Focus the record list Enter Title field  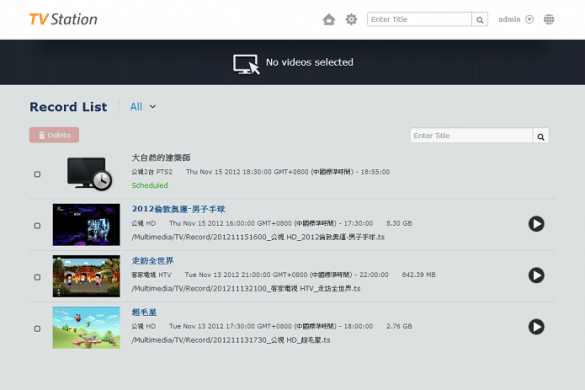471,135
